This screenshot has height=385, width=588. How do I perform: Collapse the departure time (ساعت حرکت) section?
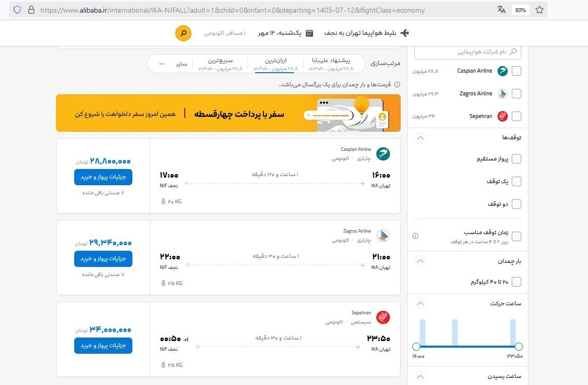pos(420,303)
